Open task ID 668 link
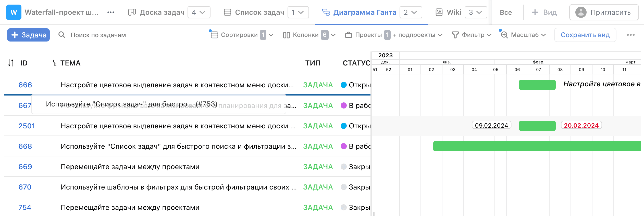644x216 pixels. [x=25, y=146]
